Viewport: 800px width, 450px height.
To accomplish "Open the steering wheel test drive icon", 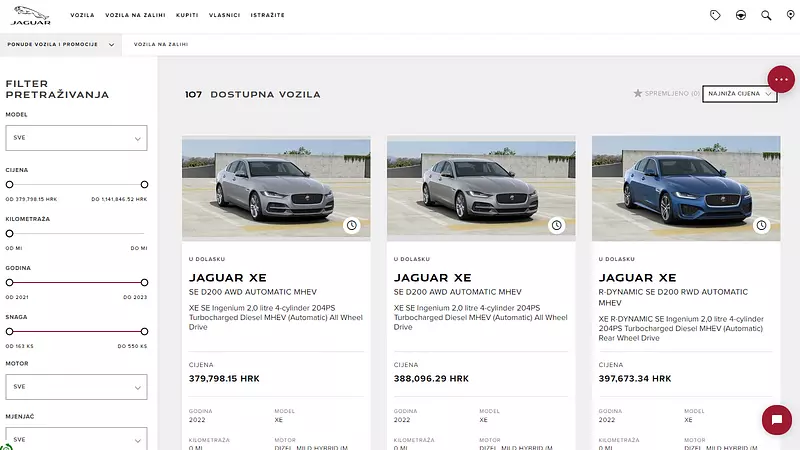I will coord(741,15).
